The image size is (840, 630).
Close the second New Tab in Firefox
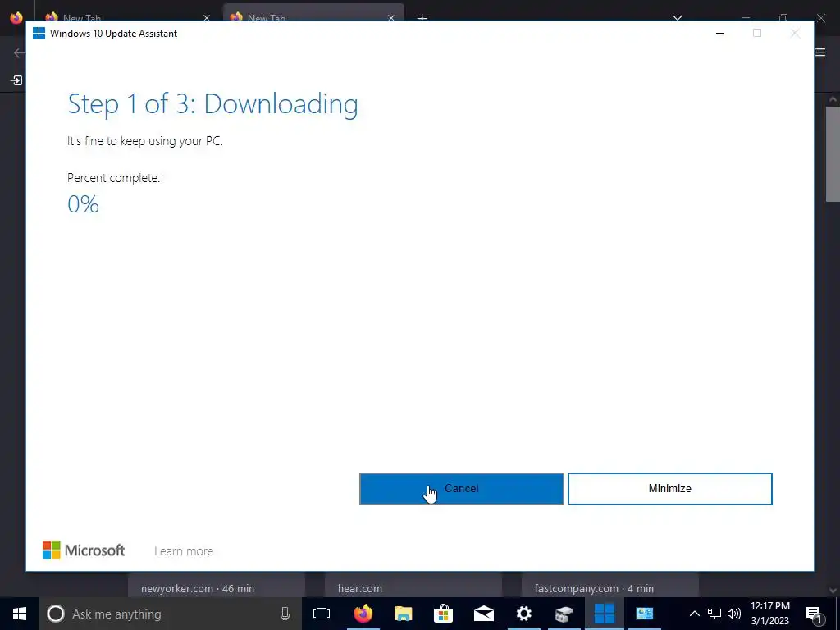391,18
